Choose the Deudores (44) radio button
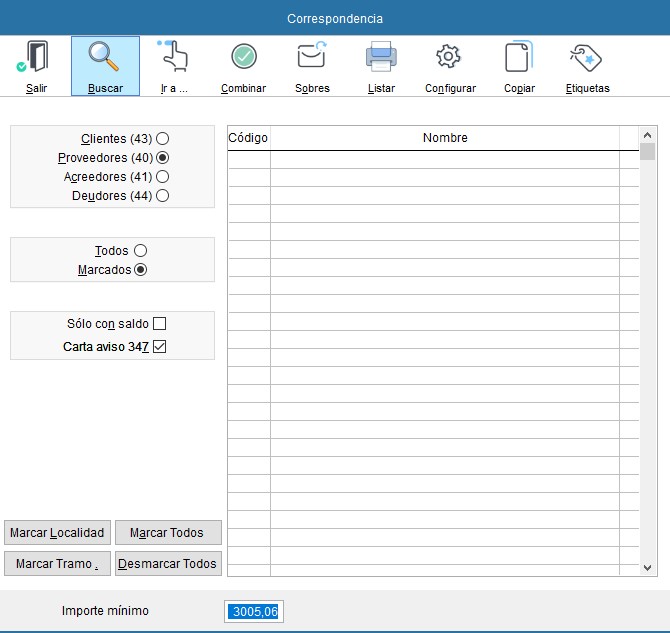Viewport: 670px width, 633px height. (x=162, y=196)
